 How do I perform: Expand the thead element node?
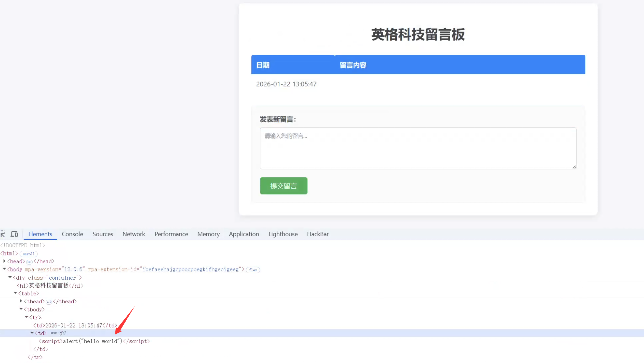pos(21,301)
